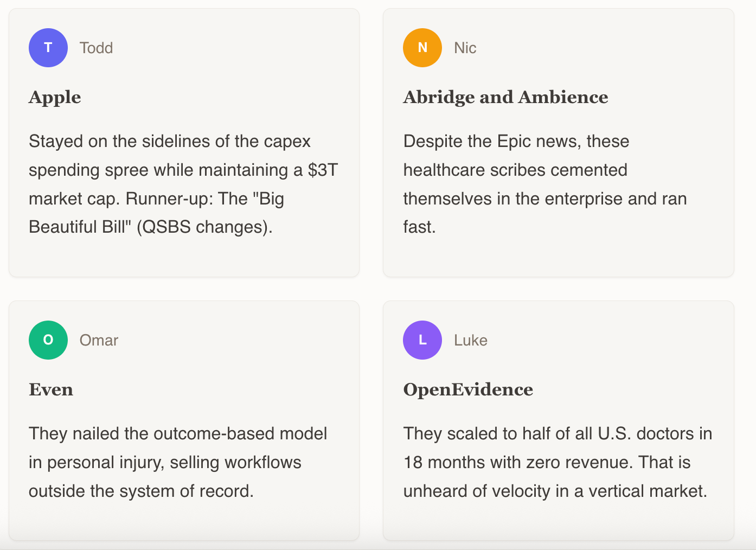Click the Apple capex spending description
Image resolution: width=756 pixels, height=550 pixels.
click(183, 184)
